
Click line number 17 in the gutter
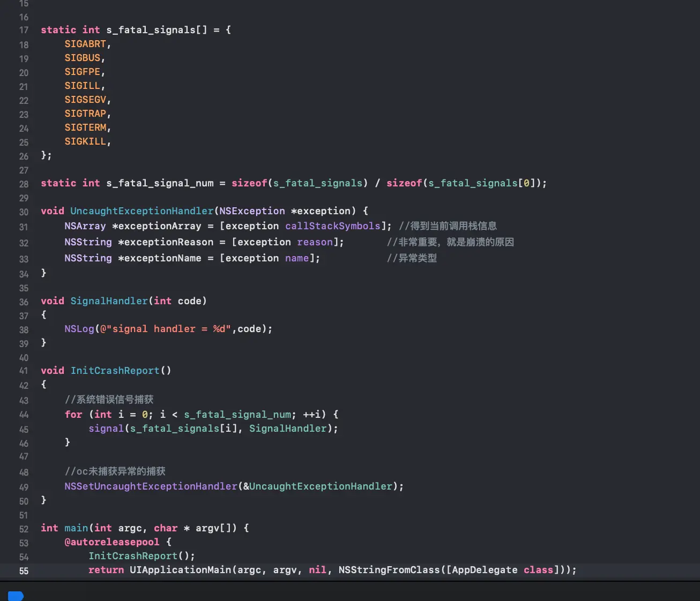tap(24, 31)
